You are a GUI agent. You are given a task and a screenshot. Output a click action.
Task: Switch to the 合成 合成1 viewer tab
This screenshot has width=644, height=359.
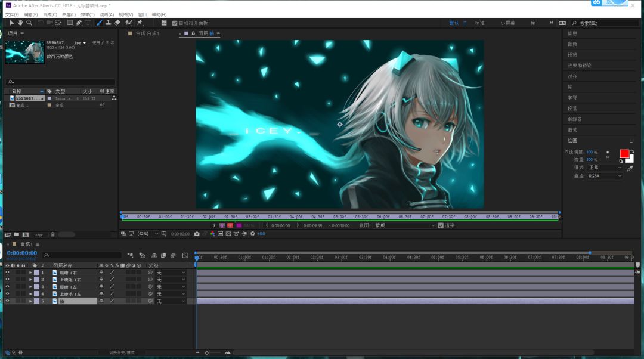point(147,33)
